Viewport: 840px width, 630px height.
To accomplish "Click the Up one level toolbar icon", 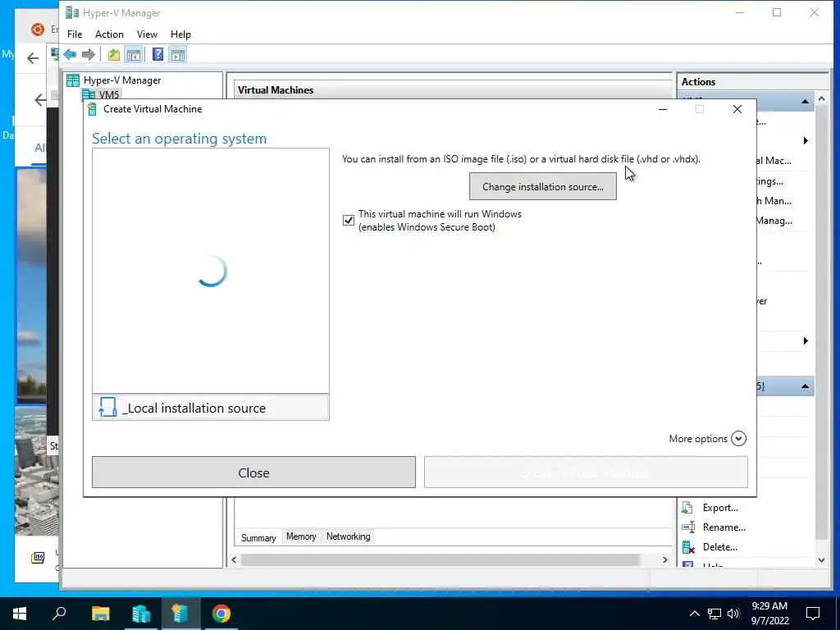I will [x=113, y=54].
